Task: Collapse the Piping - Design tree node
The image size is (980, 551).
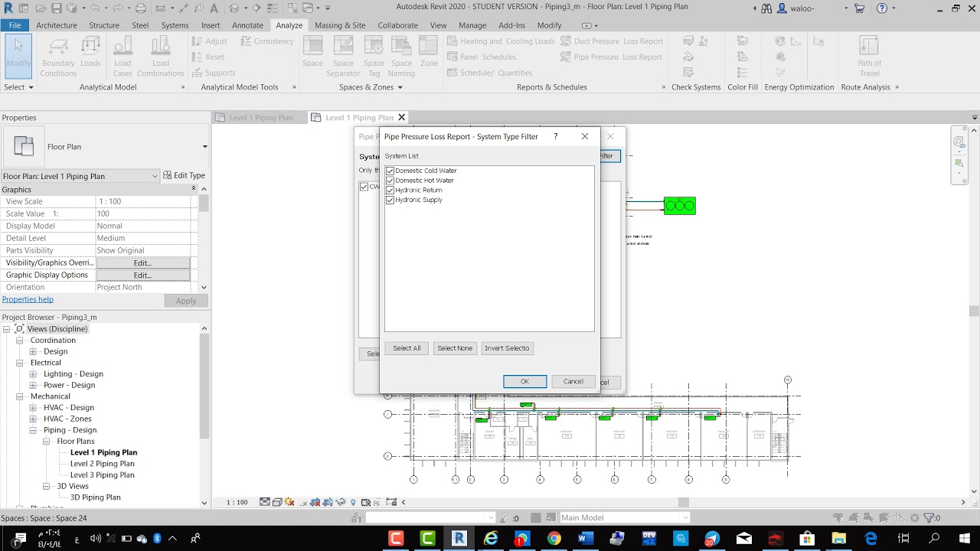Action: (x=34, y=430)
